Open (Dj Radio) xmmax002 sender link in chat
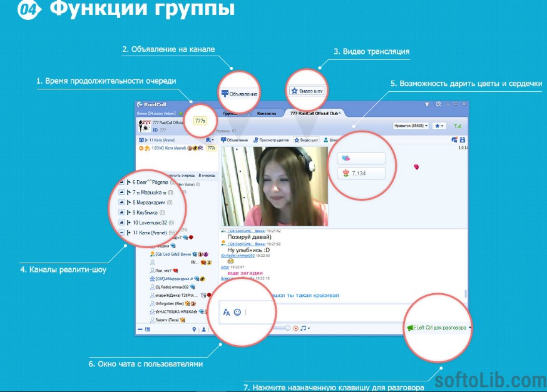This screenshot has height=392, width=547. click(x=238, y=256)
